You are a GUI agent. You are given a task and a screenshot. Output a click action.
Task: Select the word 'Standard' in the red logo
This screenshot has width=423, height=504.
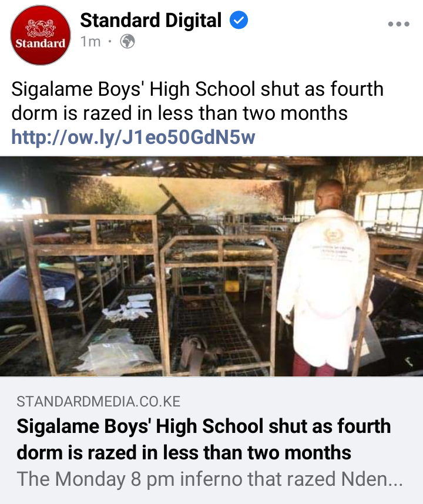(x=41, y=43)
